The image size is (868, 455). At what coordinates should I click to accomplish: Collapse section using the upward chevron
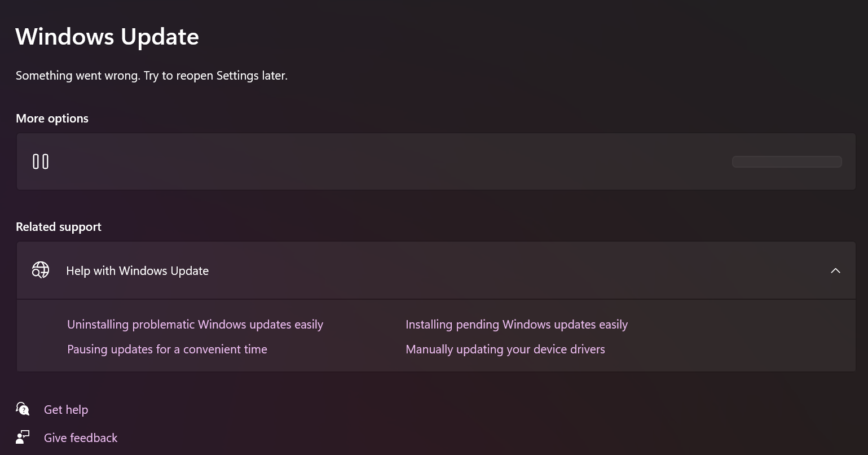(835, 271)
